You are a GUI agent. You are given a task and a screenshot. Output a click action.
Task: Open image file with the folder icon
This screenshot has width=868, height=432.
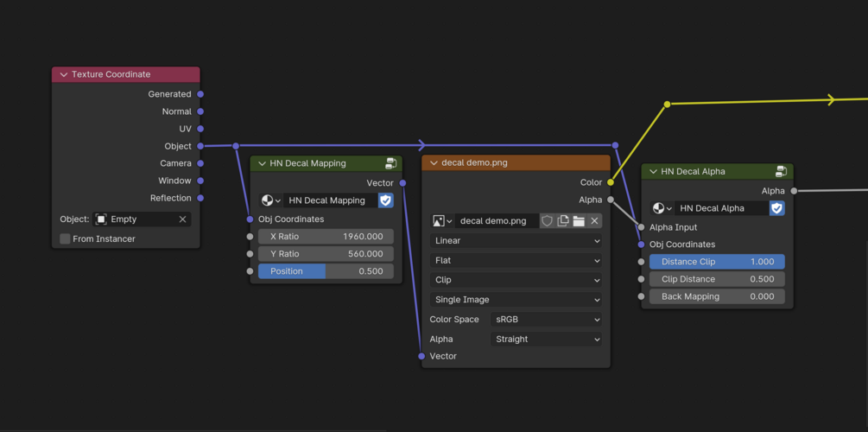[579, 221]
